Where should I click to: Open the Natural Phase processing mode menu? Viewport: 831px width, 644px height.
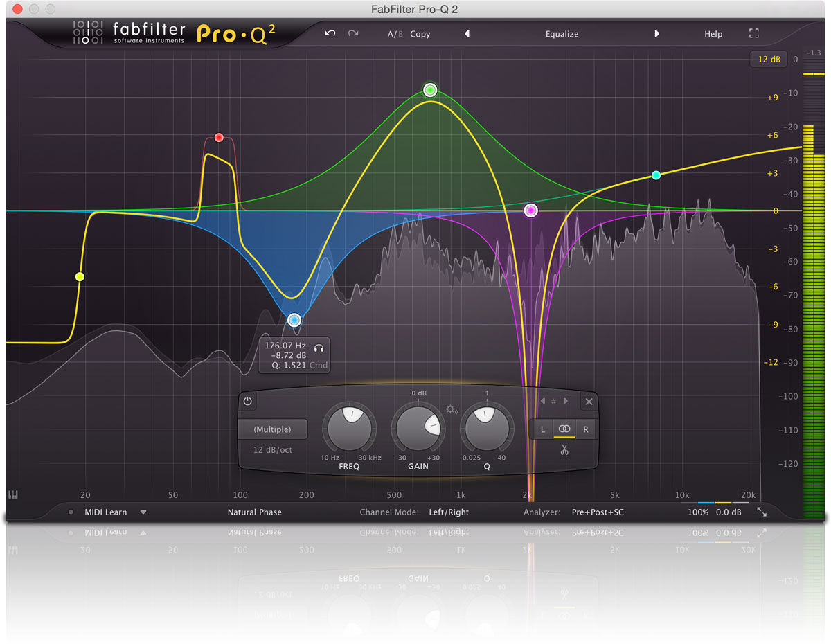point(254,512)
